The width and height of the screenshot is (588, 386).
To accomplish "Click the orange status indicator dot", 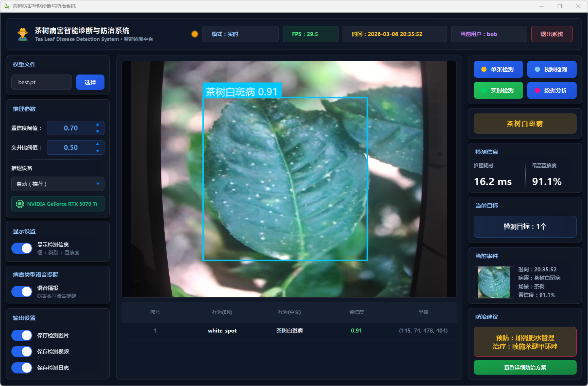I will 195,34.
